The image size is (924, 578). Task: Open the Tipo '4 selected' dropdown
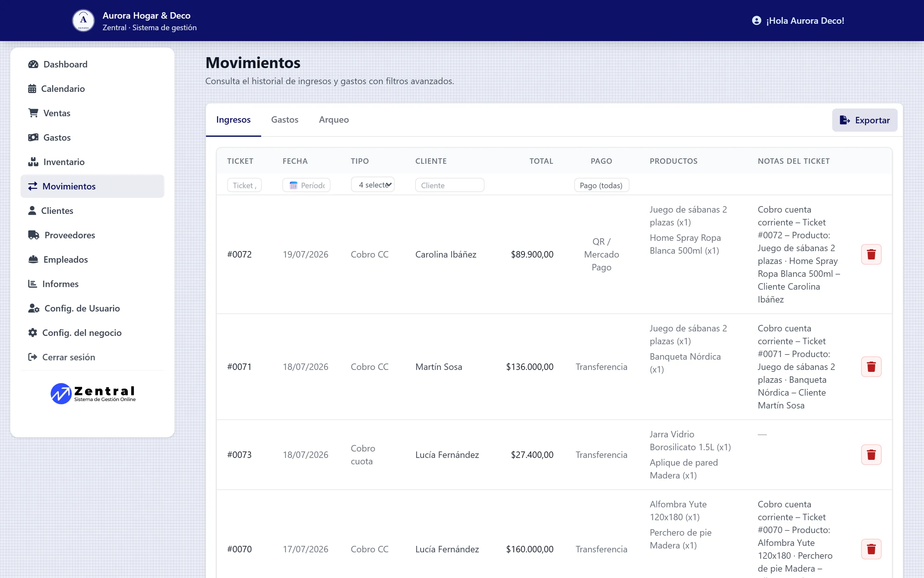pyautogui.click(x=373, y=185)
